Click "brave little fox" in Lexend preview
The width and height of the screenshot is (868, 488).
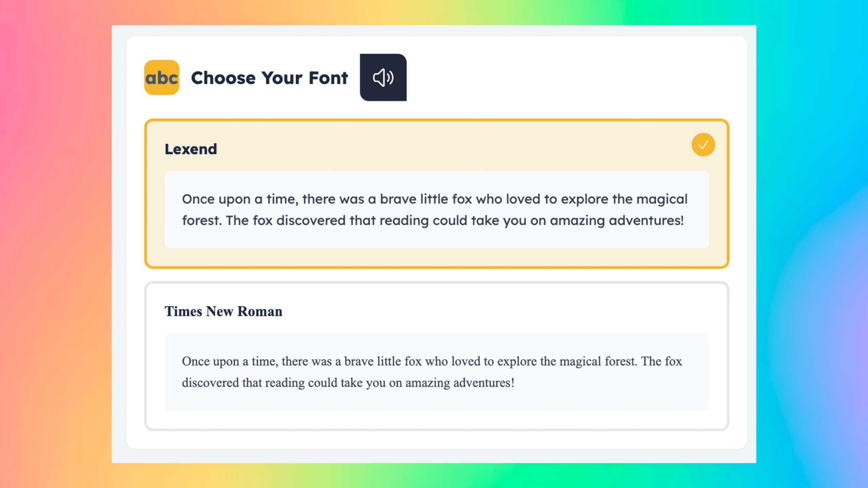[x=426, y=199]
